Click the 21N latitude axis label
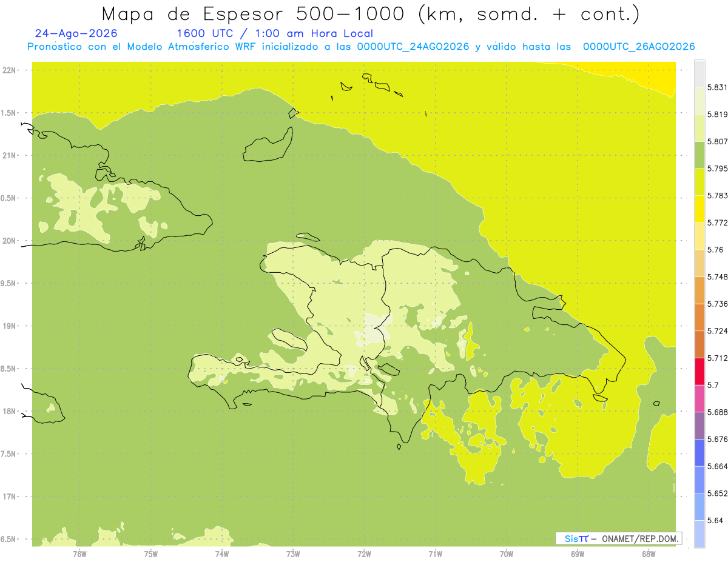 click(10, 156)
